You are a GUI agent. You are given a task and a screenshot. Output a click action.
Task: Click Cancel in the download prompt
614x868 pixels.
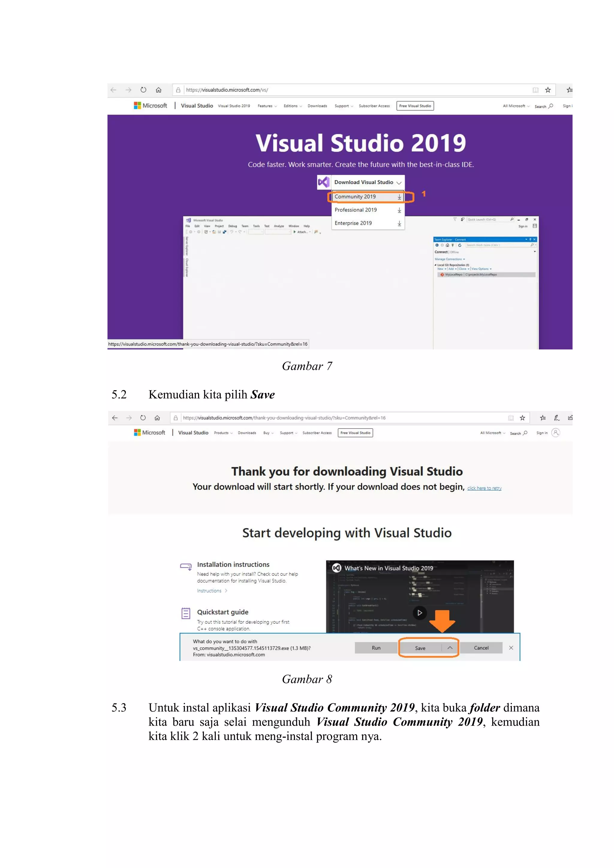(481, 648)
